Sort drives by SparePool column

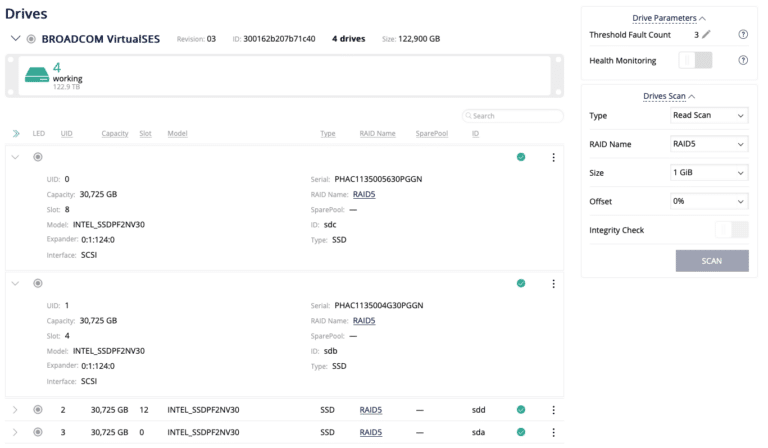pyautogui.click(x=432, y=133)
